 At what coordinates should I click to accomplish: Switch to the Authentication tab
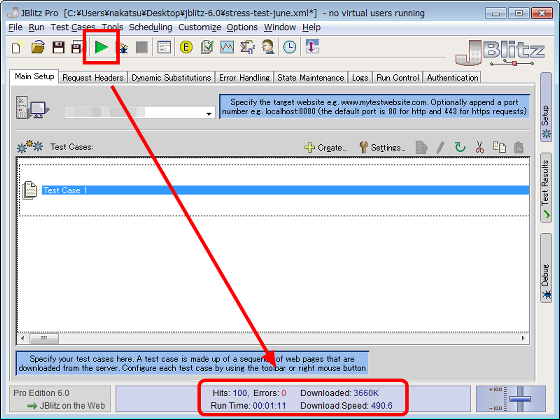point(452,78)
